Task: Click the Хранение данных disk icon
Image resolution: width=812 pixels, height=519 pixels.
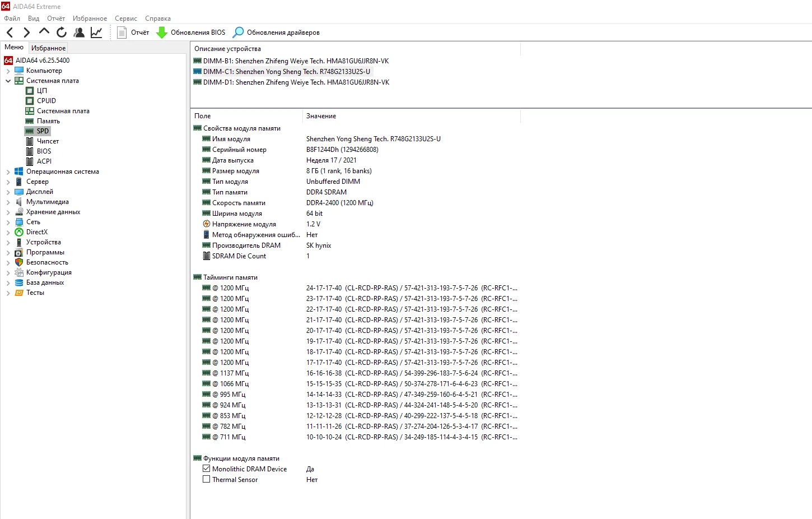Action: [19, 212]
